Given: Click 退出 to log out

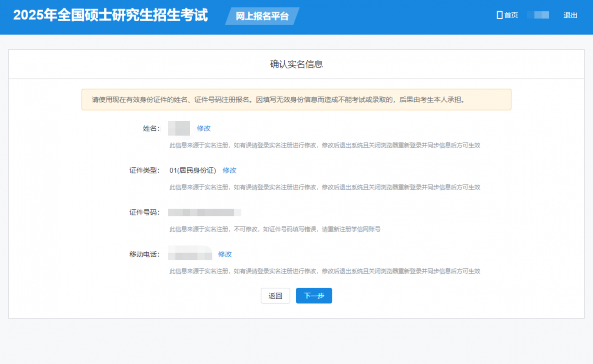Looking at the screenshot, I should (x=570, y=15).
